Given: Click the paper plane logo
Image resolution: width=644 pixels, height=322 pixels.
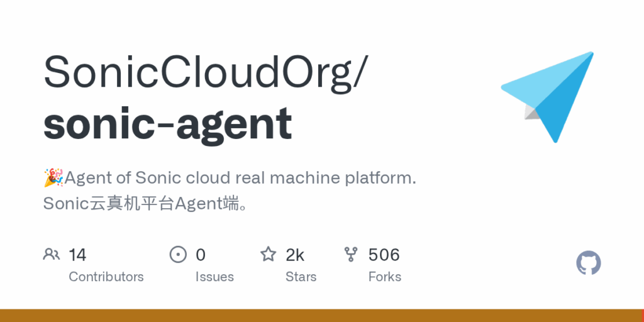Looking at the screenshot, I should pos(548,97).
